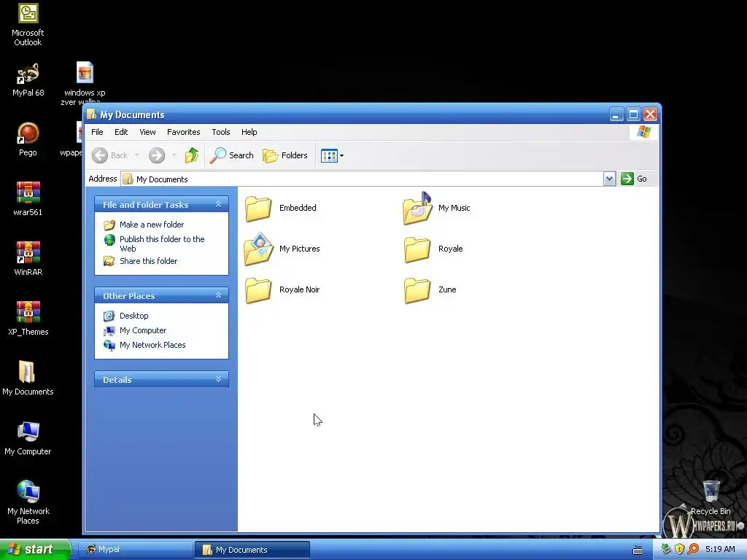Click the Back navigation arrow

pyautogui.click(x=99, y=155)
